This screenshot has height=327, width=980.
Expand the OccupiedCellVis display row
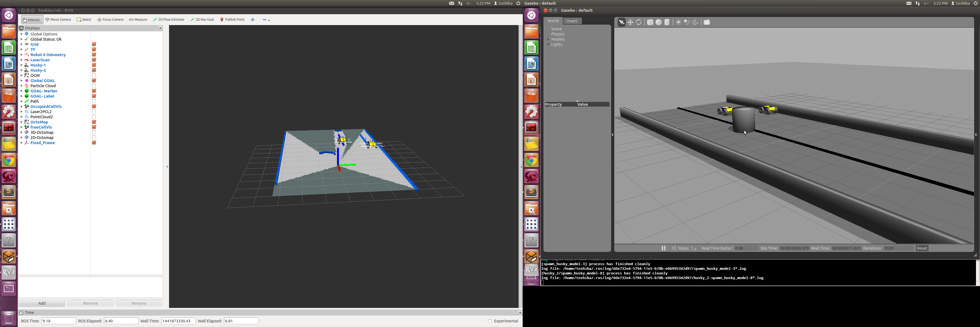[x=22, y=107]
